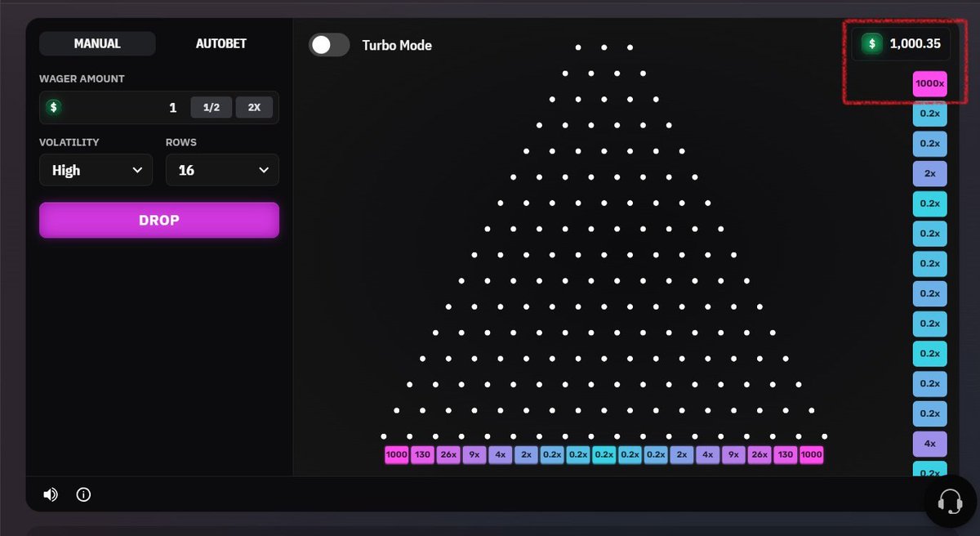Open live support headset chat button

pyautogui.click(x=951, y=501)
